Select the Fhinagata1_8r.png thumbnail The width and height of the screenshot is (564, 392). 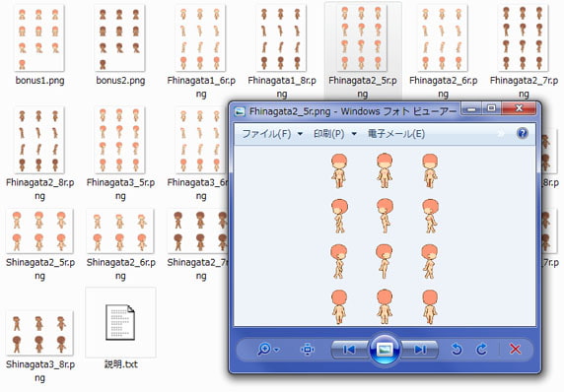coord(281,37)
